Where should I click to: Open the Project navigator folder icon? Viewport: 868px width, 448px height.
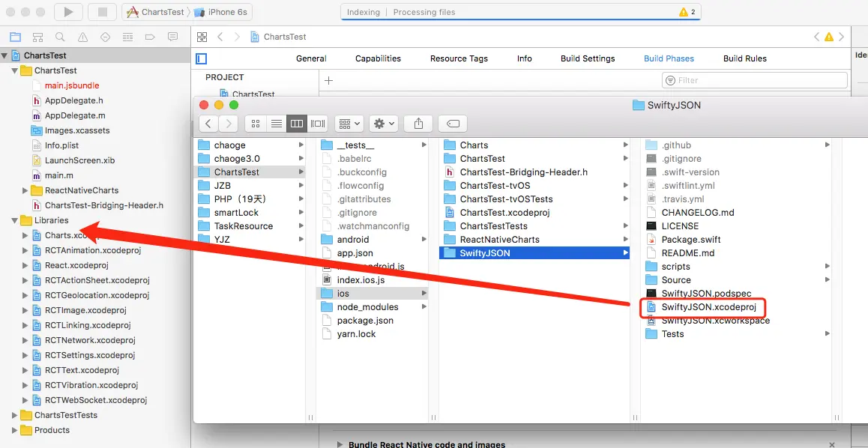click(16, 37)
